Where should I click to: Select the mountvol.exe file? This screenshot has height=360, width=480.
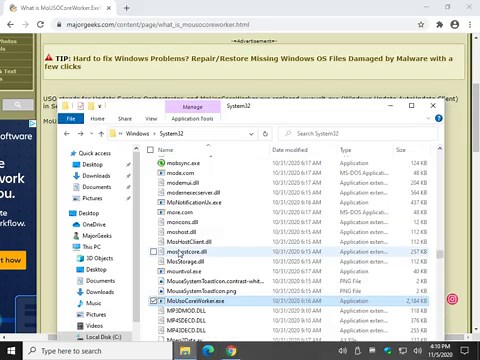click(x=184, y=271)
